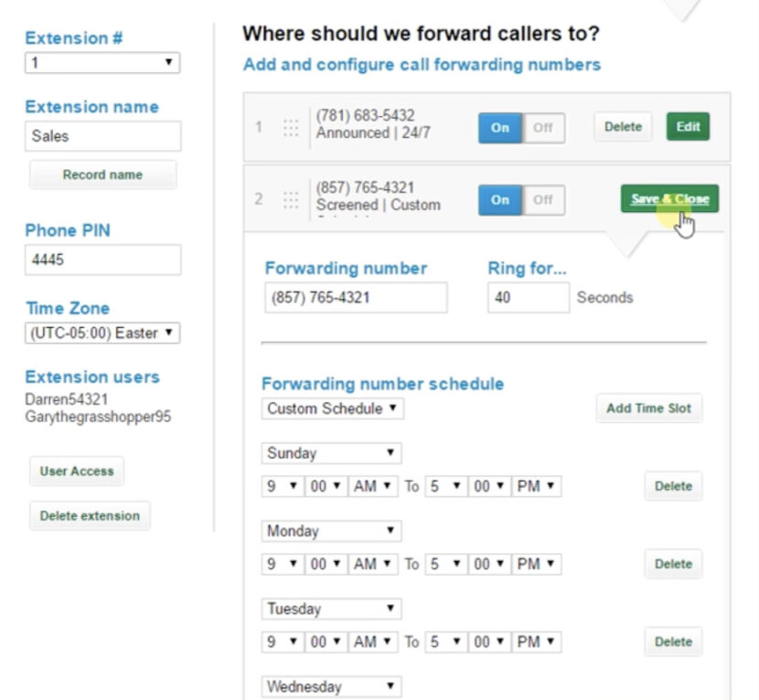The width and height of the screenshot is (759, 700).
Task: Enable the On toggle for (857) 765-4321
Action: (499, 199)
